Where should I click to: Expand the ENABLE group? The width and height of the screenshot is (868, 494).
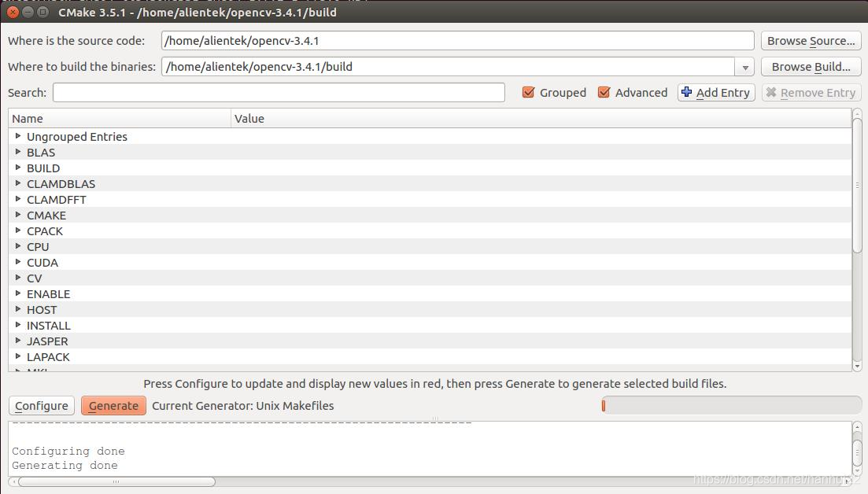tap(18, 293)
